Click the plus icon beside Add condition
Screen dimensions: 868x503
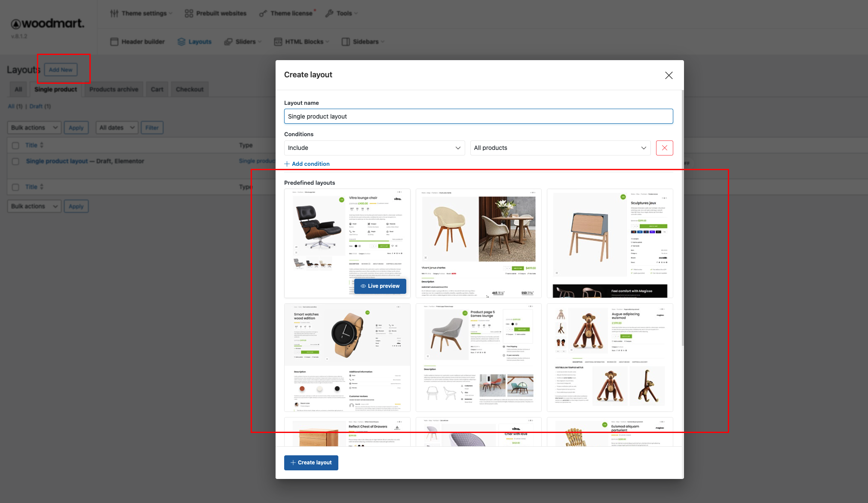tap(287, 164)
